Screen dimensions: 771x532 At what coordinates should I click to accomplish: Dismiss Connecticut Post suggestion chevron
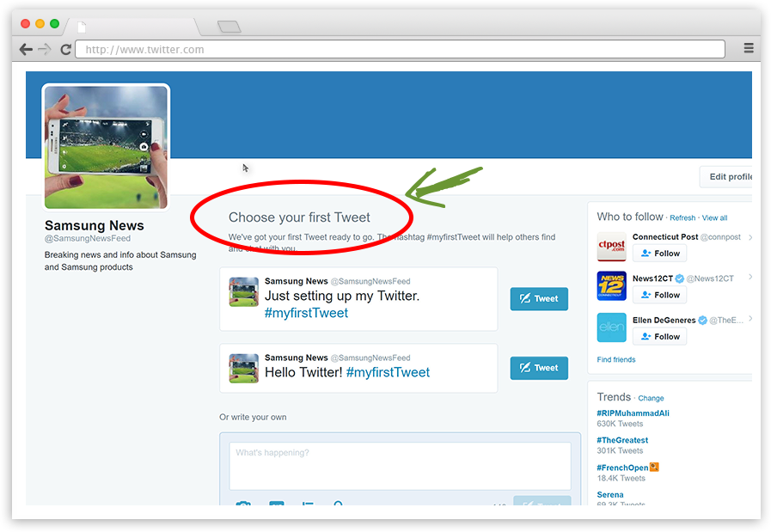(x=750, y=237)
